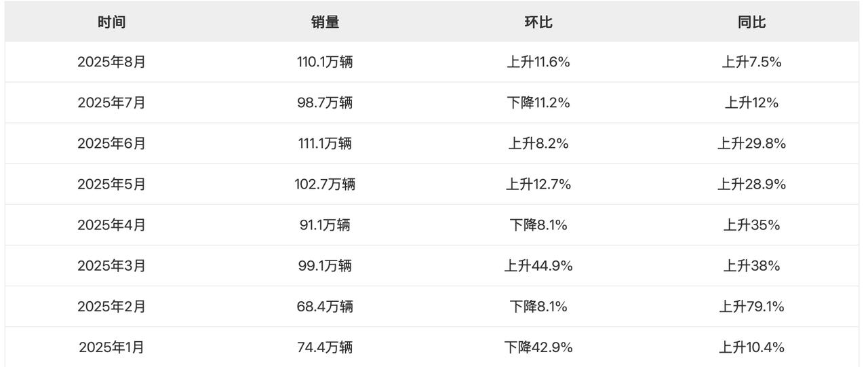Click the 下降42.9% cell
The image size is (868, 367).
pyautogui.click(x=538, y=347)
